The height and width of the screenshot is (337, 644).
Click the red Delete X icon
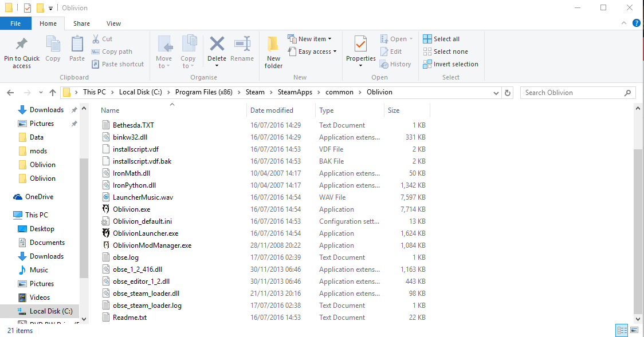point(217,43)
